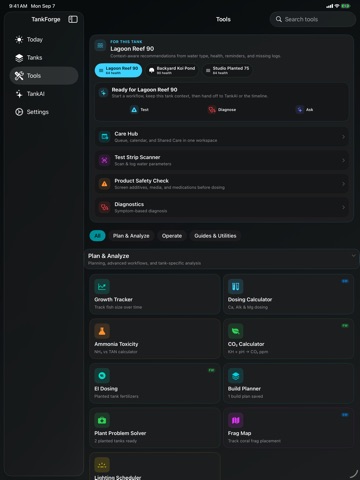Image resolution: width=360 pixels, height=480 pixels.
Task: Open the Build Planner cube icon
Action: click(236, 376)
